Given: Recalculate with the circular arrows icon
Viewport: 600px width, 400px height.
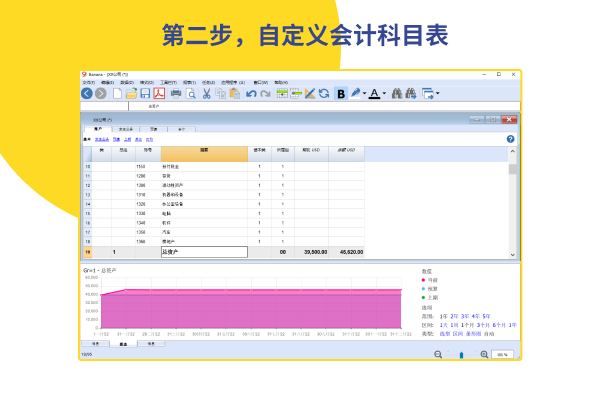Looking at the screenshot, I should click(324, 93).
